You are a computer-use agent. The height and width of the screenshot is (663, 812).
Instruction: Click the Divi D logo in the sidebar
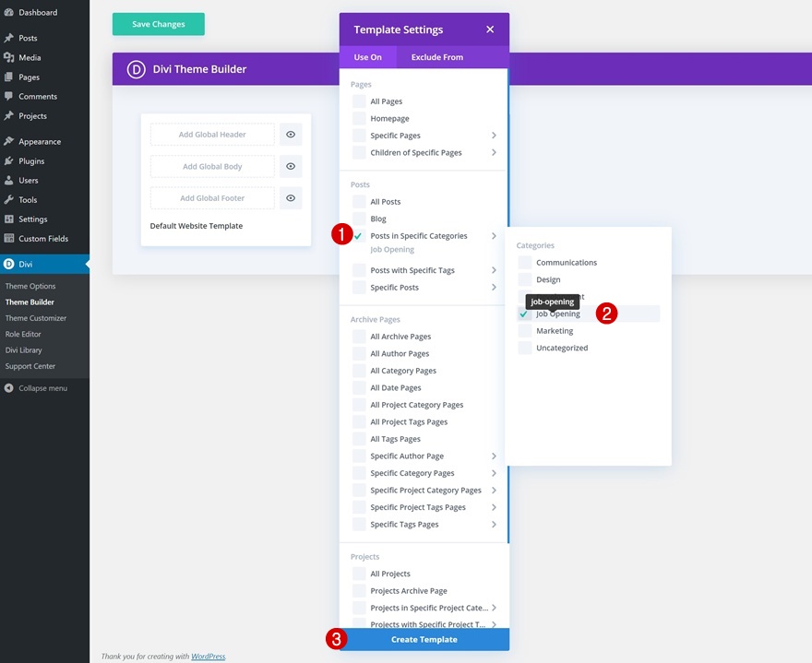[x=9, y=264]
